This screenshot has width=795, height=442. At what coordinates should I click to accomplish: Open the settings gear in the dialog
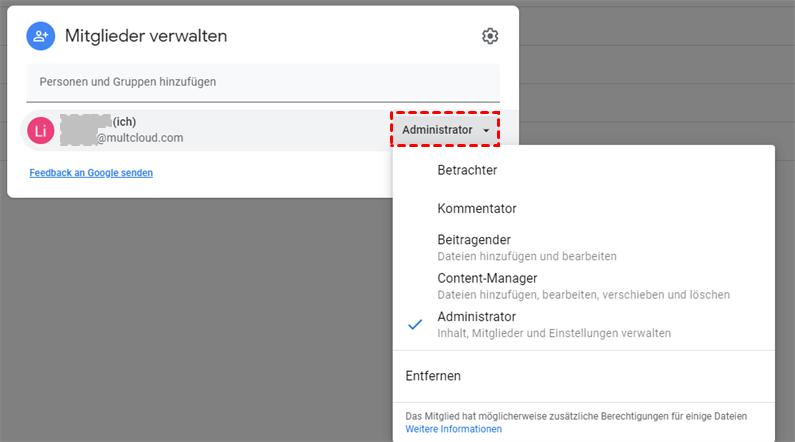(x=489, y=36)
